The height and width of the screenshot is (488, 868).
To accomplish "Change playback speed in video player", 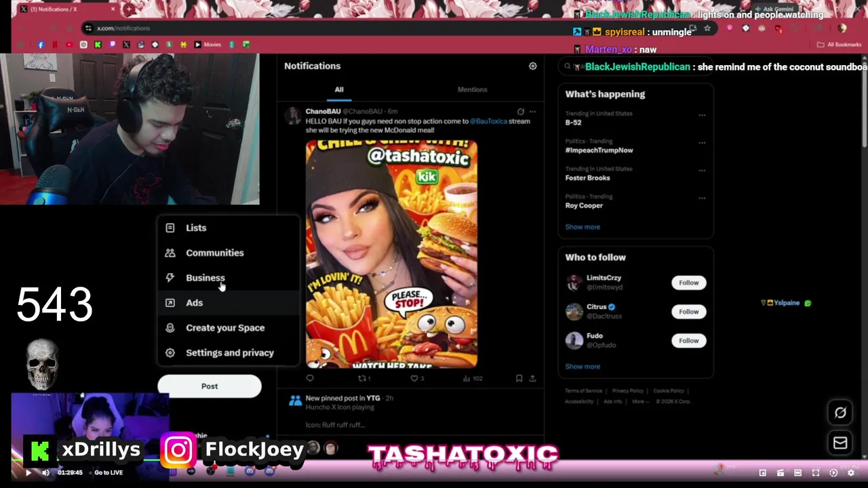I will click(x=833, y=473).
